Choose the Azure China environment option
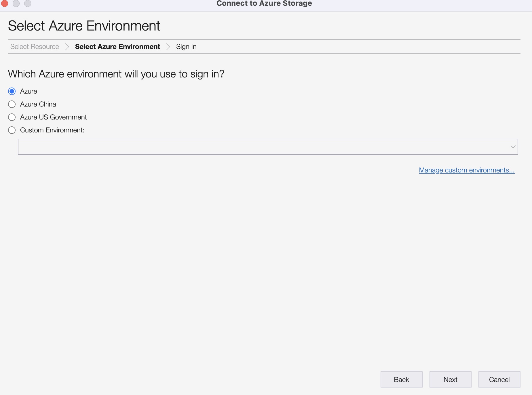Image resolution: width=532 pixels, height=395 pixels. pos(12,104)
